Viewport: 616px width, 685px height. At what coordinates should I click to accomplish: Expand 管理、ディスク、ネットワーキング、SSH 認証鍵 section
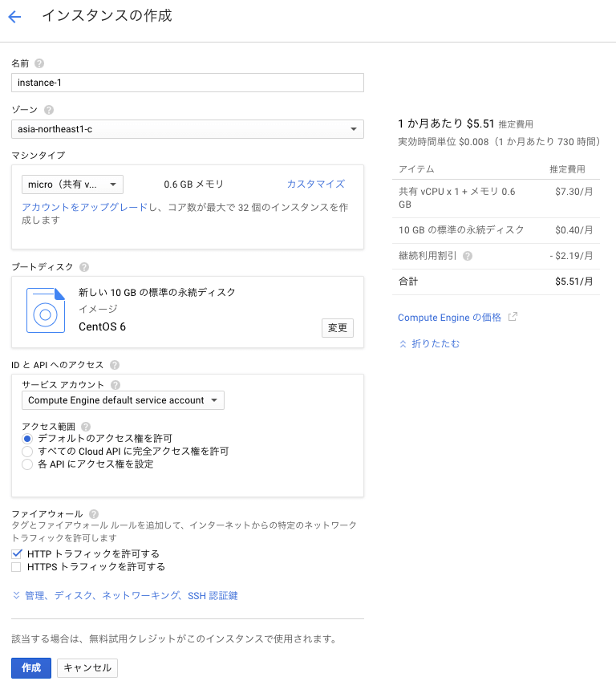(x=125, y=596)
